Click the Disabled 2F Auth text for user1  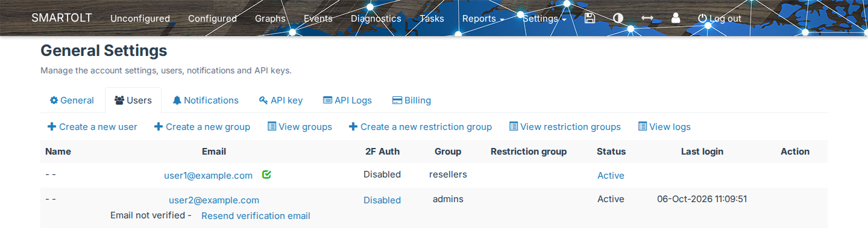[x=382, y=174]
